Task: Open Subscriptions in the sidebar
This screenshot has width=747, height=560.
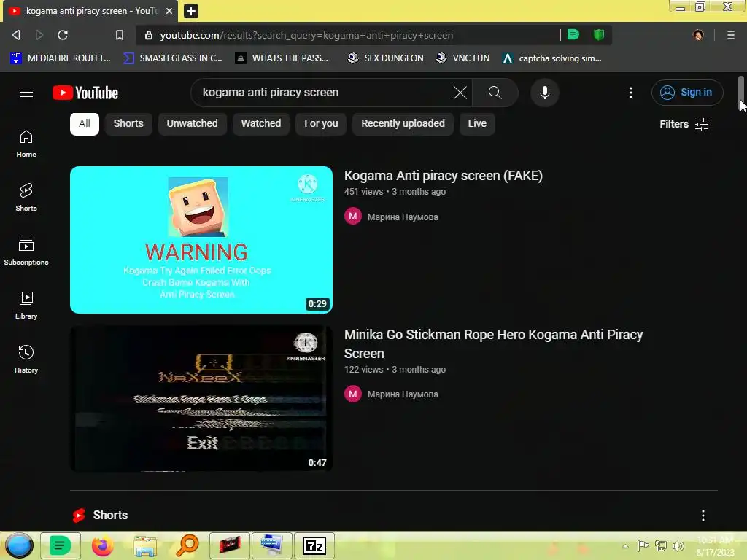Action: (x=26, y=252)
